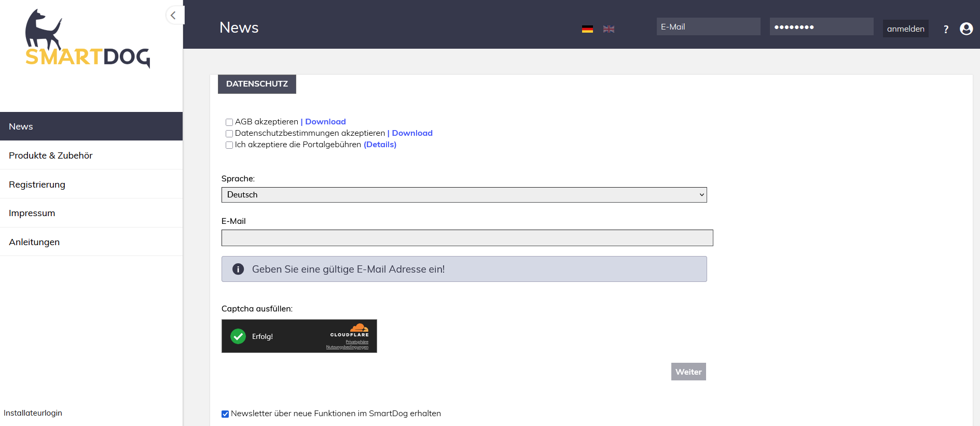Open the Portalgebühren Details link
This screenshot has height=426, width=980.
click(x=380, y=145)
